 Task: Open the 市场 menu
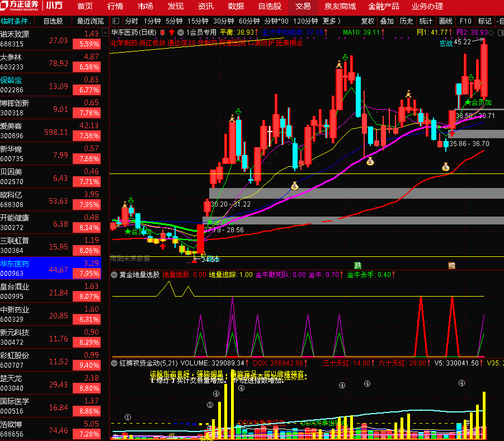click(x=145, y=6)
